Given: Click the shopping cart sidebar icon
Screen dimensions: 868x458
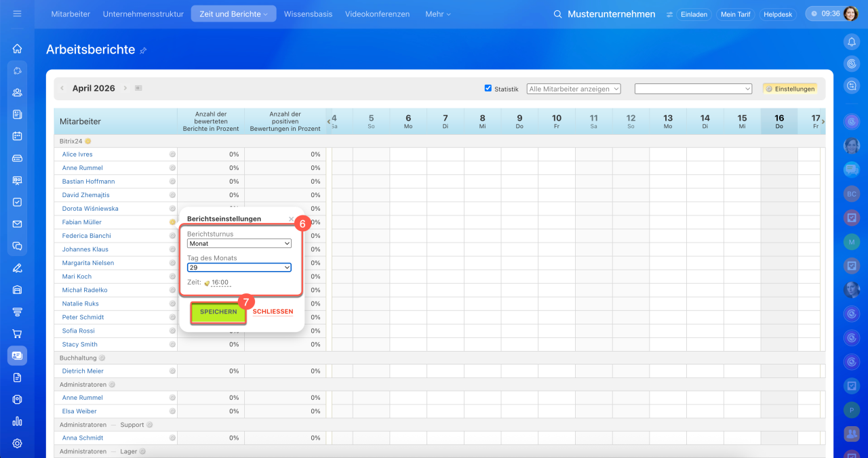Looking at the screenshot, I should click(x=17, y=333).
